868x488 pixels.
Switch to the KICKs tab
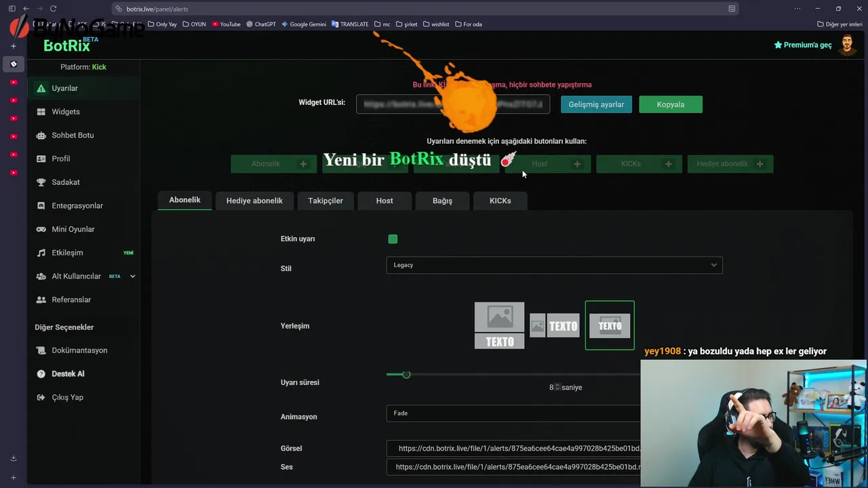[x=500, y=201]
